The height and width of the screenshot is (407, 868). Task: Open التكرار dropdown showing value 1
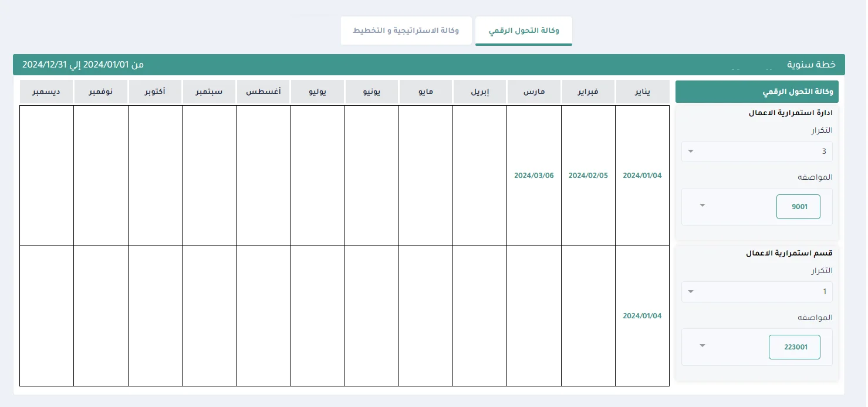[x=756, y=292]
